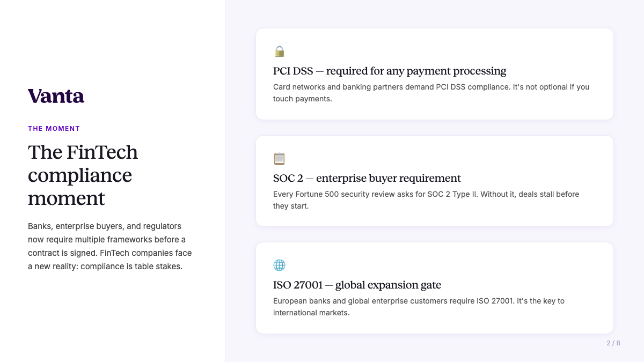The height and width of the screenshot is (362, 644).
Task: Select the SOC 2 enterprise buyer heading
Action: tap(367, 178)
